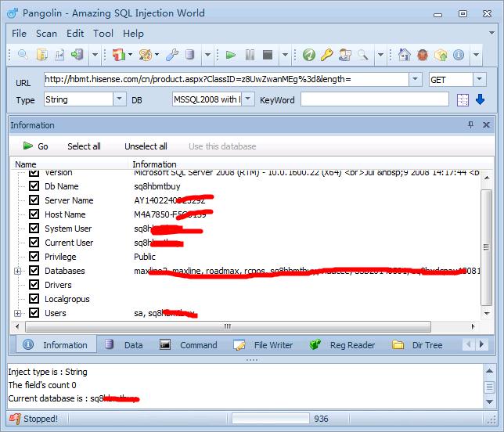
Task: Click in the KeyWord input field
Action: (x=375, y=99)
